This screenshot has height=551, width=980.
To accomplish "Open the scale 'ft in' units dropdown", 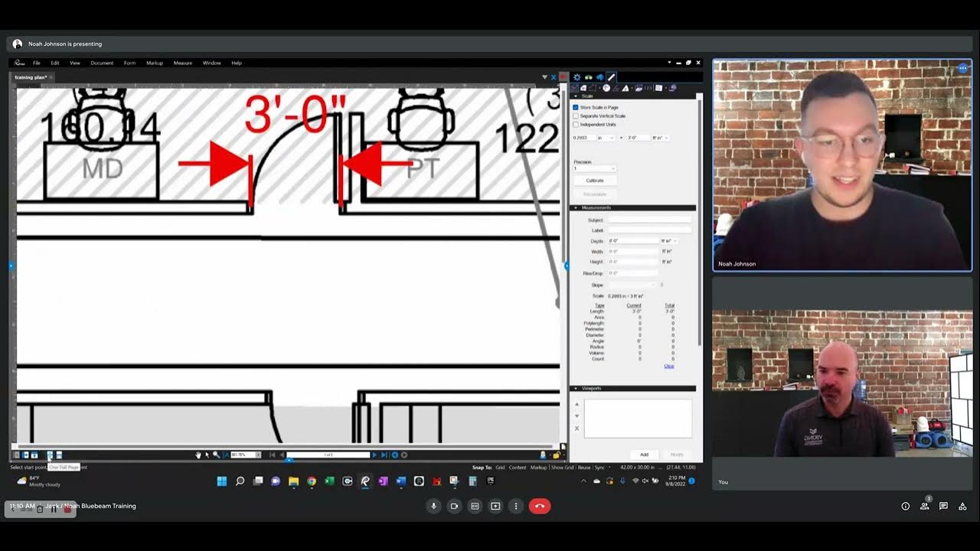I will click(x=660, y=138).
